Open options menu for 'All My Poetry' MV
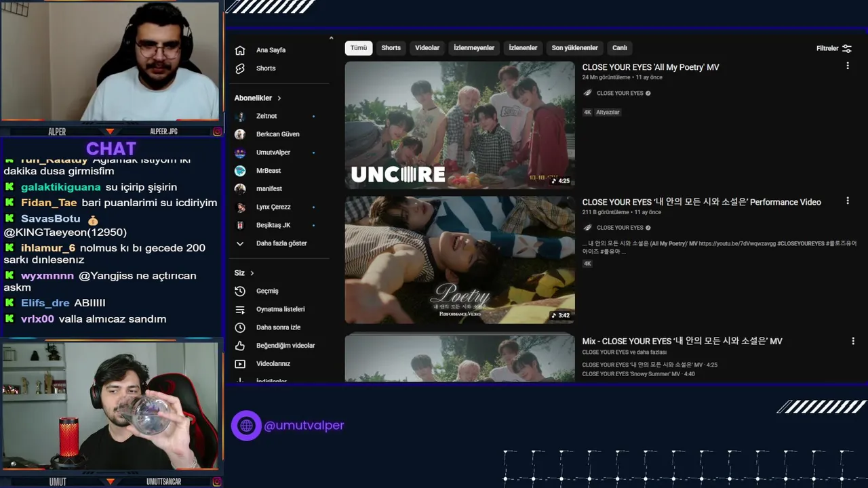This screenshot has width=868, height=488. [847, 66]
